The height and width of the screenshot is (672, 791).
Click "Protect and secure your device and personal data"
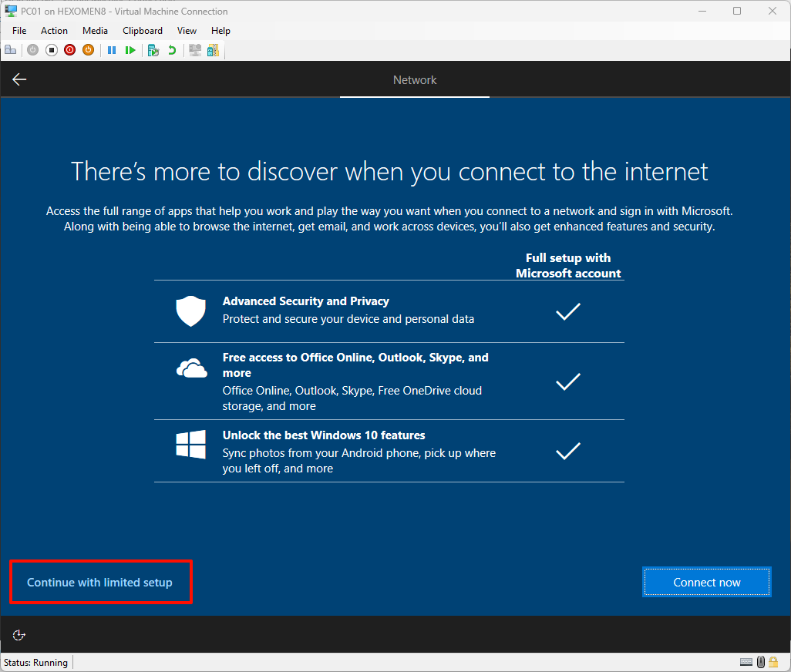coord(348,319)
